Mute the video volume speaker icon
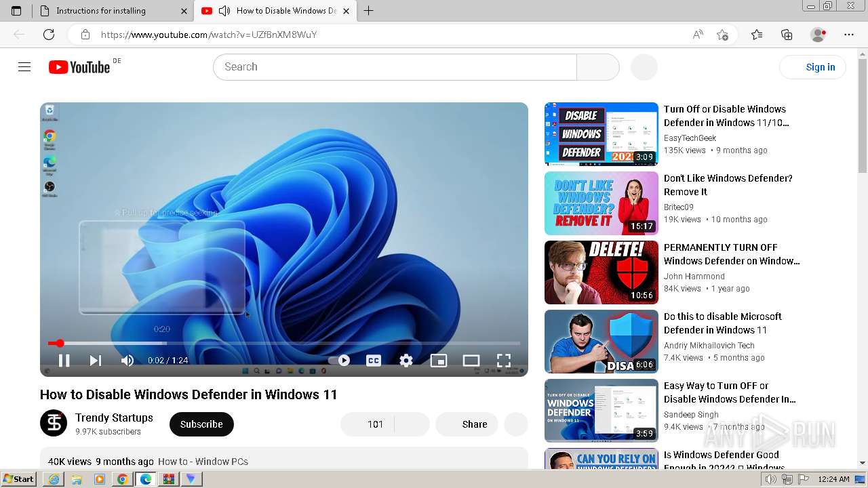The height and width of the screenshot is (488, 868). (x=127, y=361)
